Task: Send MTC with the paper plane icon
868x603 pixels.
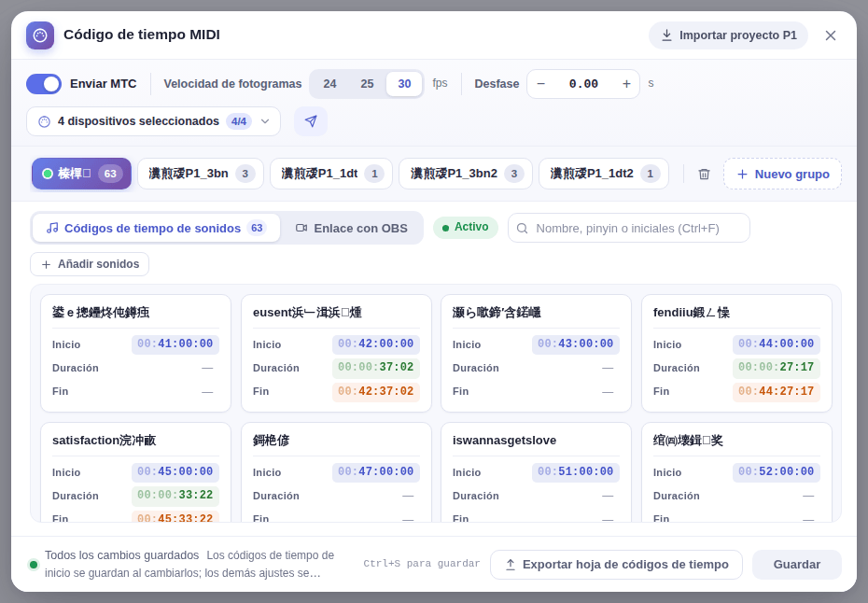Action: coord(311,121)
